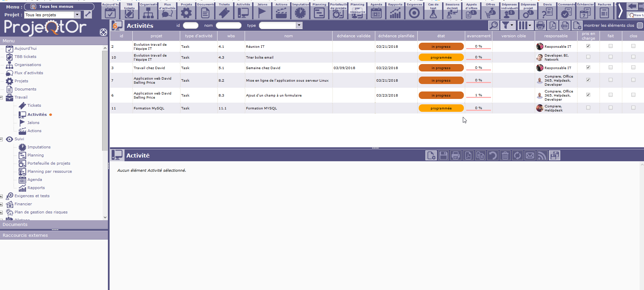Open Flux d'activités in top icon toolbar
Viewport: 644px width, 290px height.
[167, 11]
